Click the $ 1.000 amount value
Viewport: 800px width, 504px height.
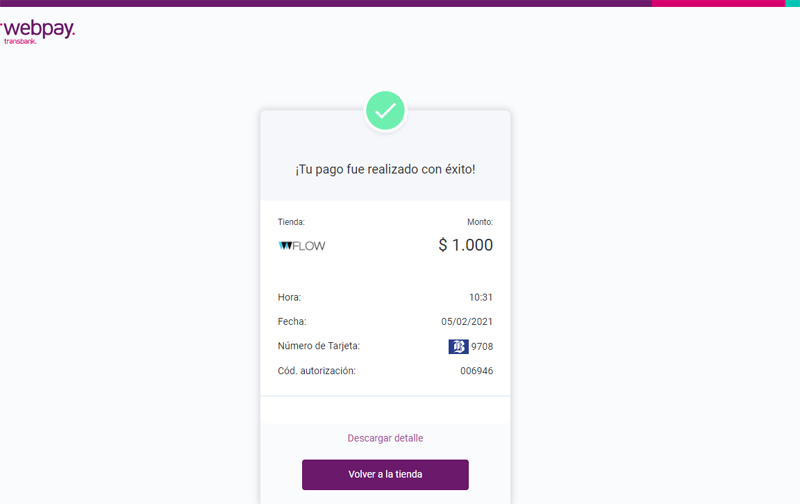[x=466, y=245]
